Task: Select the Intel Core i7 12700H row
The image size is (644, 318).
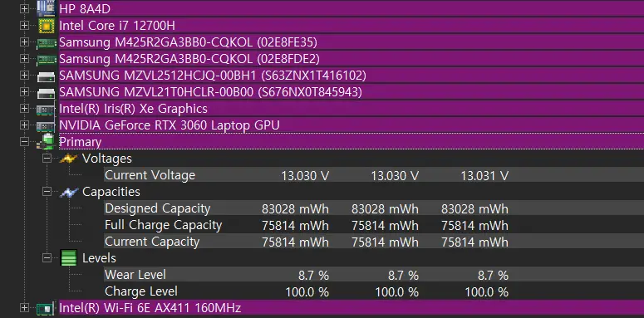Action: click(351, 26)
